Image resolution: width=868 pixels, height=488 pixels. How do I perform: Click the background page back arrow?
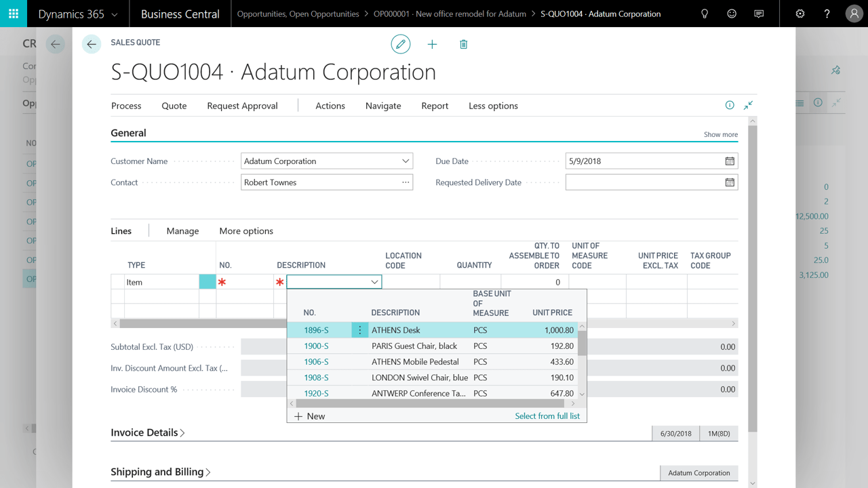tap(56, 45)
